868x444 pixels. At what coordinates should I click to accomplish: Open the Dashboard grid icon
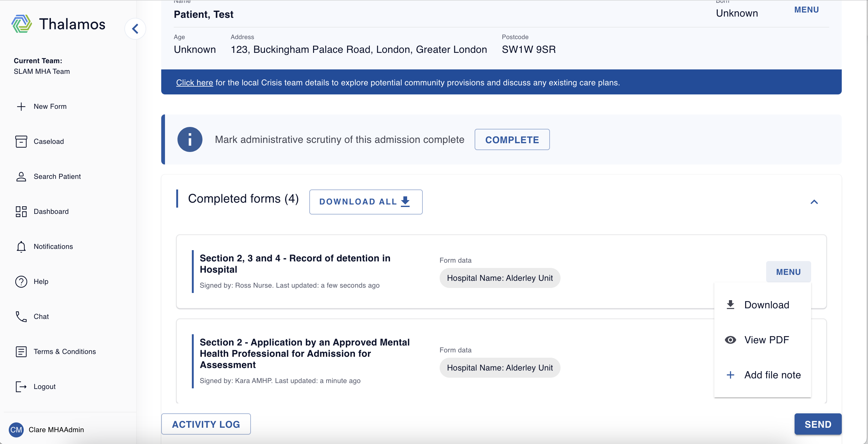click(21, 212)
